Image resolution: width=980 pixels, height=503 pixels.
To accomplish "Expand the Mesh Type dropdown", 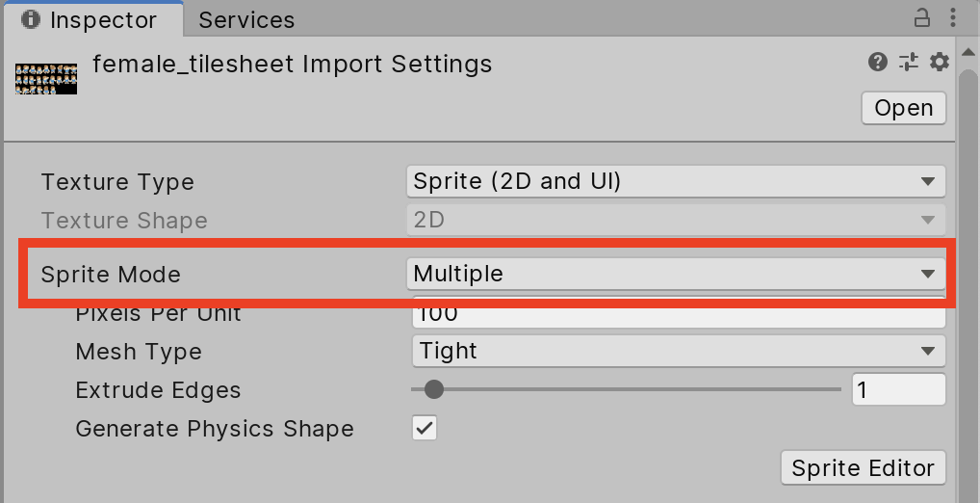I will [679, 351].
